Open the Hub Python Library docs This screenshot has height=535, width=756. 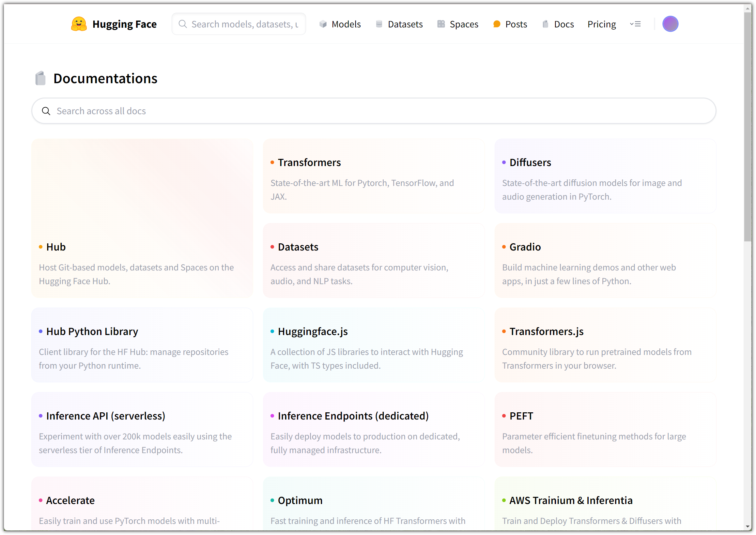click(142, 344)
